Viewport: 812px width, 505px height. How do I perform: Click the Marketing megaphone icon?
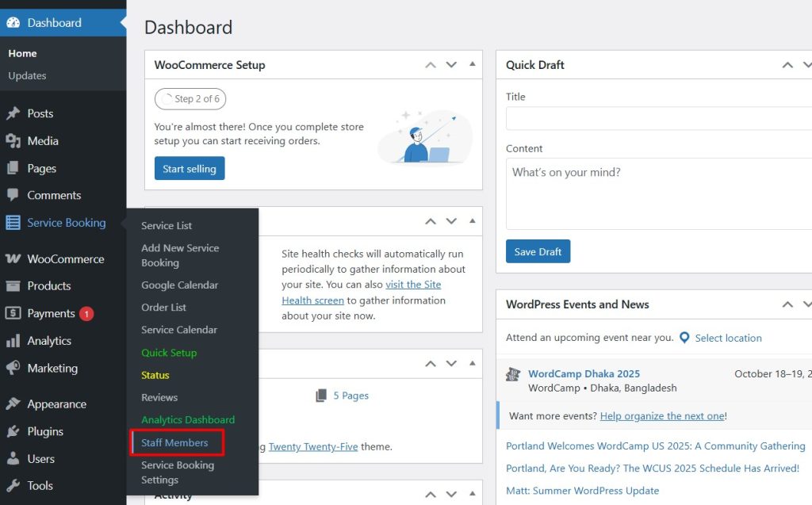tap(13, 369)
